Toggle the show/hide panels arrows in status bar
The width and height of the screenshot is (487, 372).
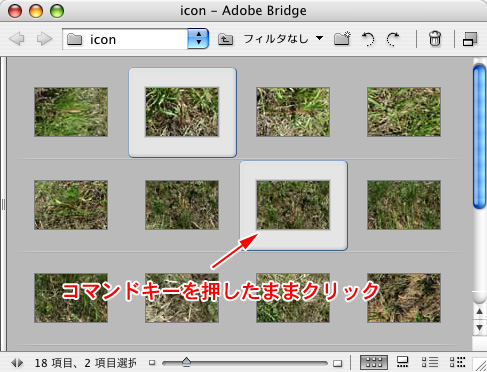pos(17,362)
